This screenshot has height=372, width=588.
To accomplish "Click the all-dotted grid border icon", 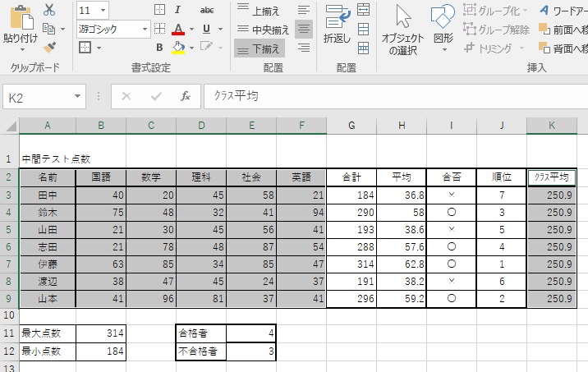I will pyautogui.click(x=160, y=29).
